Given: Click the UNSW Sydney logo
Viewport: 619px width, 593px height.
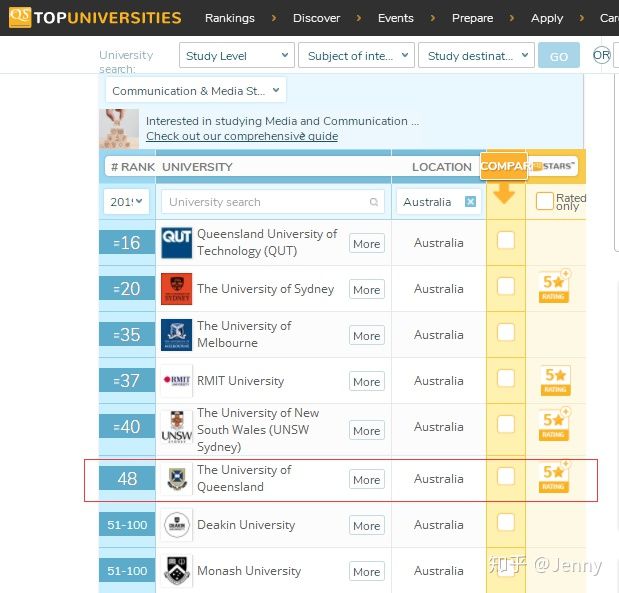Looking at the screenshot, I should [176, 427].
